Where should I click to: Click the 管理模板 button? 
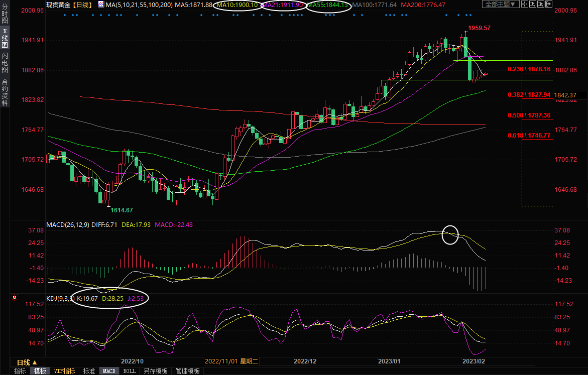tap(187, 371)
